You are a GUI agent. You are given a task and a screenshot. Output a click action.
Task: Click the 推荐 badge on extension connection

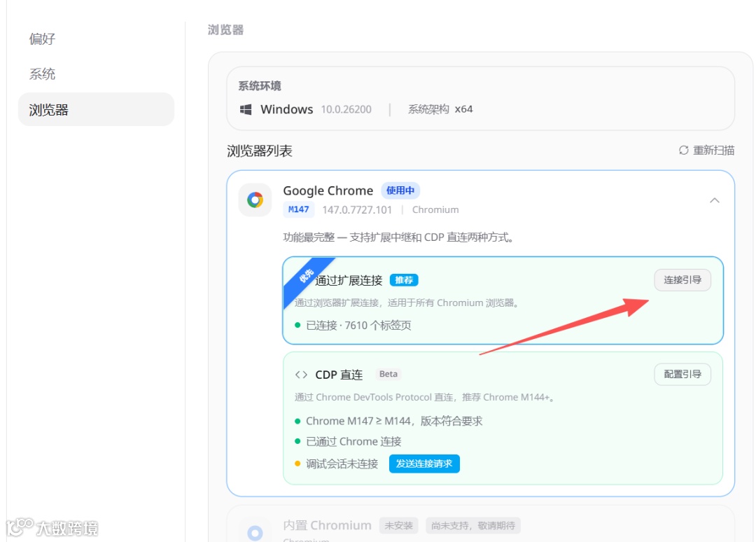404,280
